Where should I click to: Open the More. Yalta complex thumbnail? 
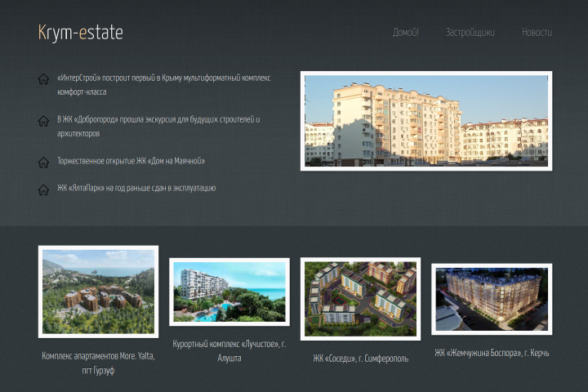click(98, 292)
